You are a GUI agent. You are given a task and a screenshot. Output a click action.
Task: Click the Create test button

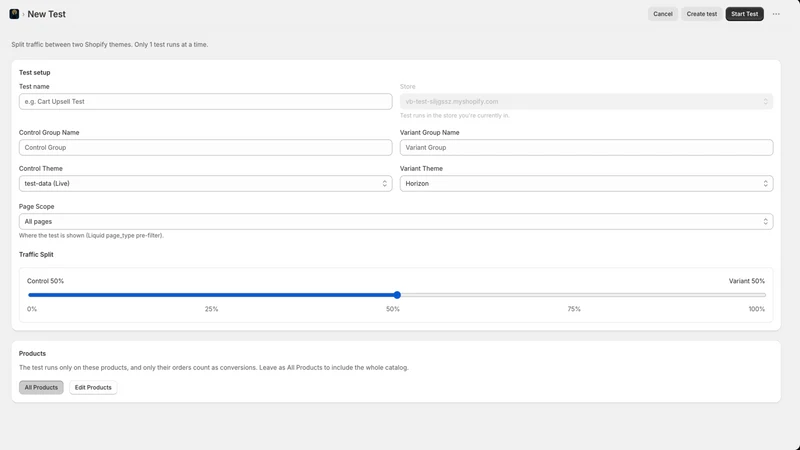(x=702, y=14)
